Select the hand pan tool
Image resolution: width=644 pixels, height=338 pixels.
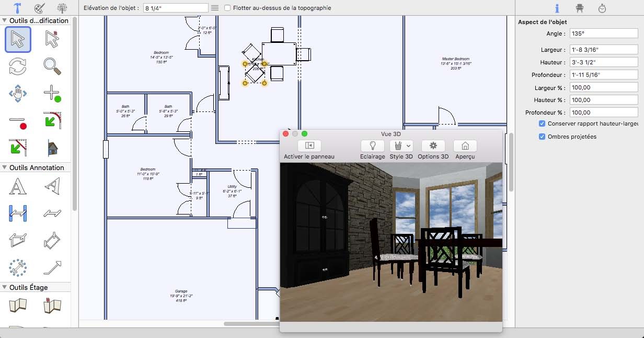pyautogui.click(x=18, y=94)
